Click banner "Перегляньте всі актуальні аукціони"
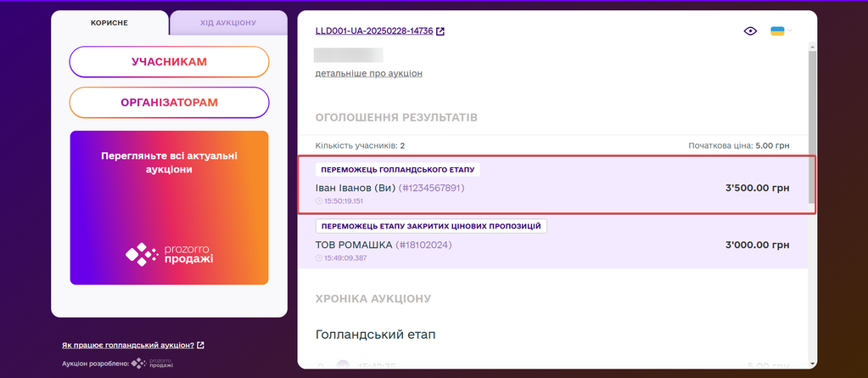The width and height of the screenshot is (868, 378). click(169, 162)
